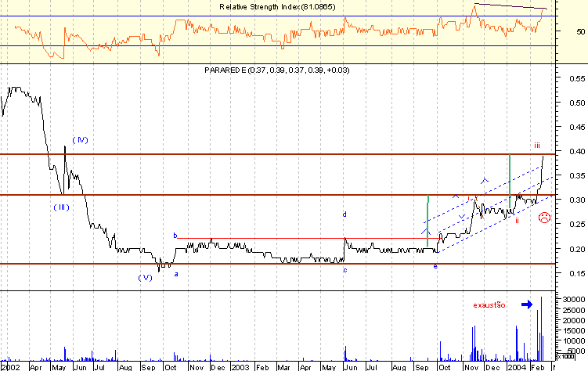Click the purple RSI divergence trendline

510,6
